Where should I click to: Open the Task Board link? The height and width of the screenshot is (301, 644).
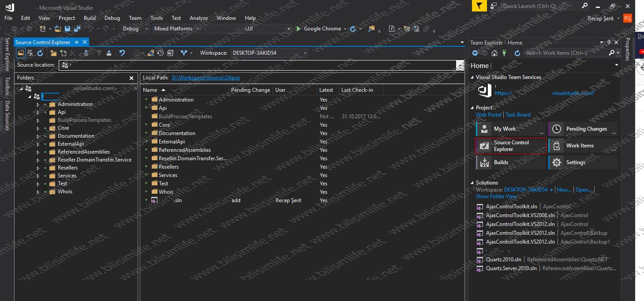tap(518, 115)
